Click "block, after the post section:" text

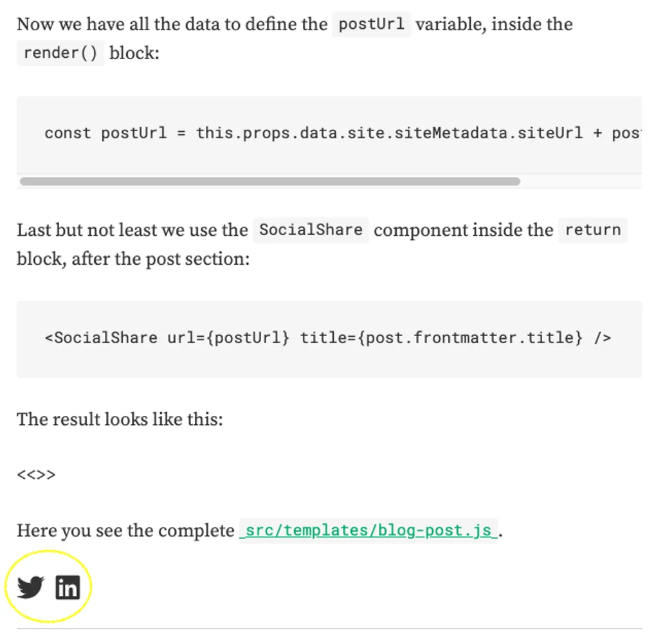[x=132, y=259]
